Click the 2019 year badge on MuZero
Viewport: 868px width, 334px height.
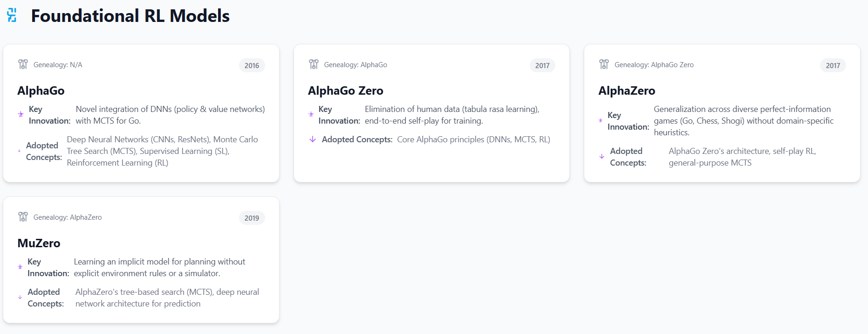click(x=252, y=218)
